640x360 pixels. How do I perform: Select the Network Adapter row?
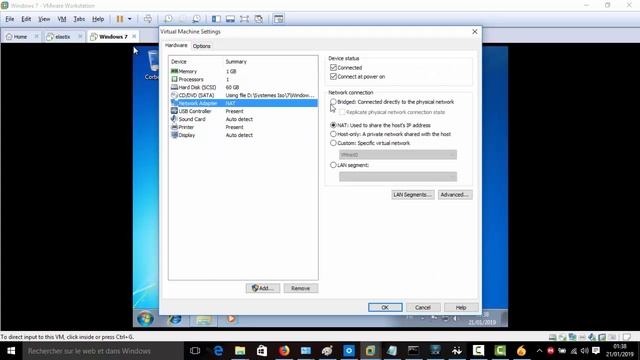point(244,103)
